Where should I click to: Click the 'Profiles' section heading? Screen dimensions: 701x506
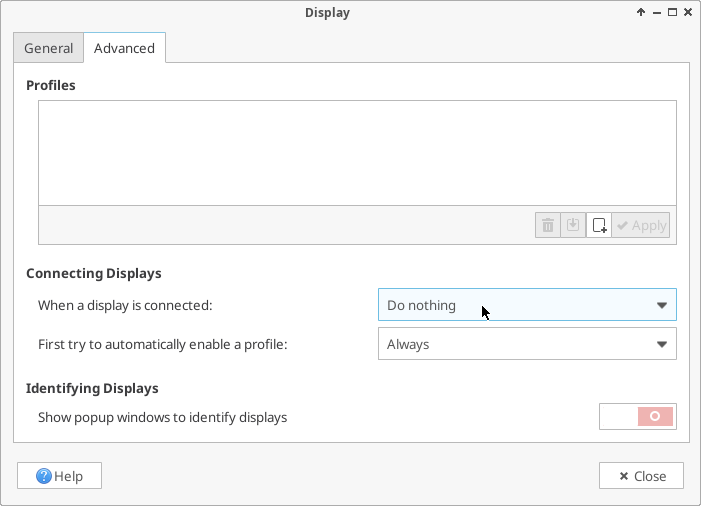click(x=51, y=85)
